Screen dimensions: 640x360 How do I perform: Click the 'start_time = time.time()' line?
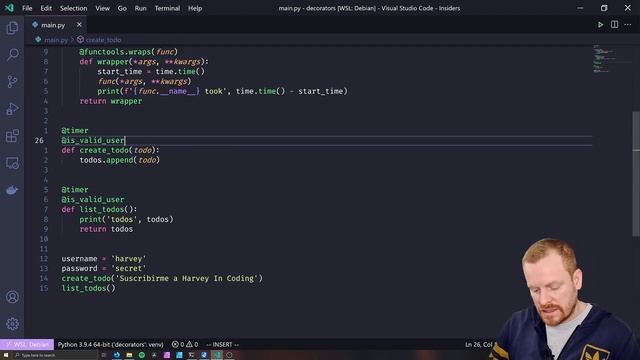pos(151,71)
